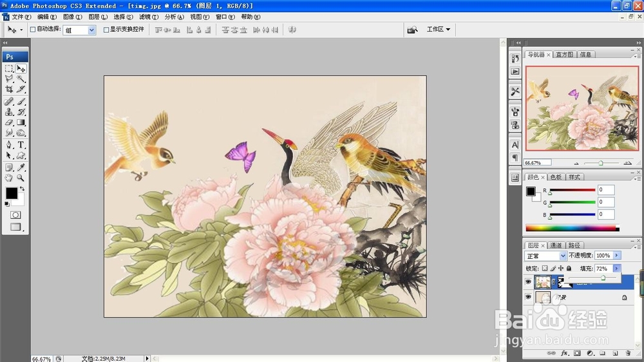Viewport: 644px width, 362px height.
Task: Select the Clone Stamp tool
Action: pos(9,112)
